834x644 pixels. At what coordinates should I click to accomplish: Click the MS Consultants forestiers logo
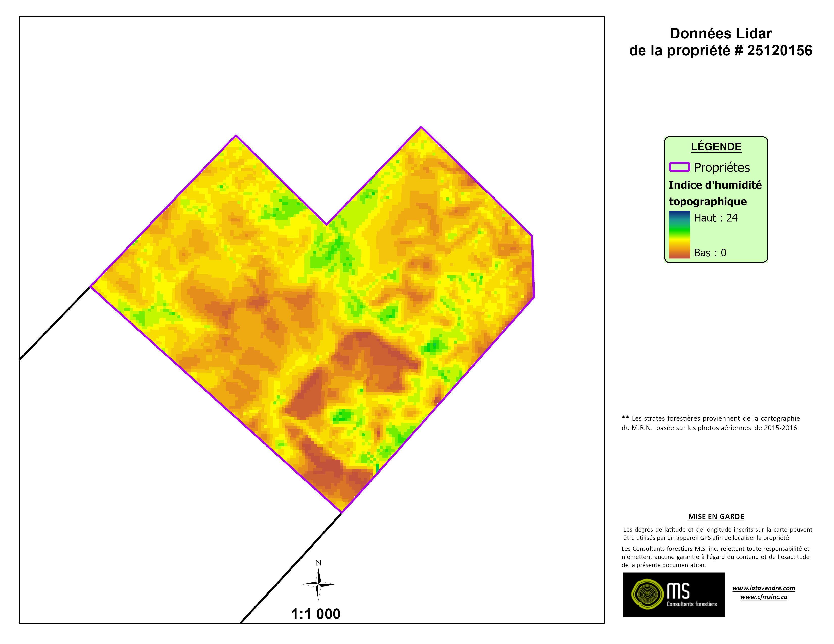674,595
